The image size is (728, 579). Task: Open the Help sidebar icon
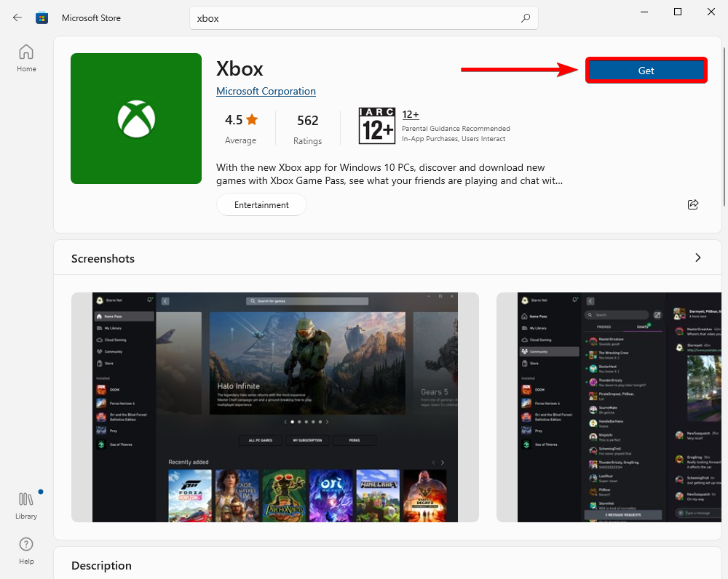(26, 550)
